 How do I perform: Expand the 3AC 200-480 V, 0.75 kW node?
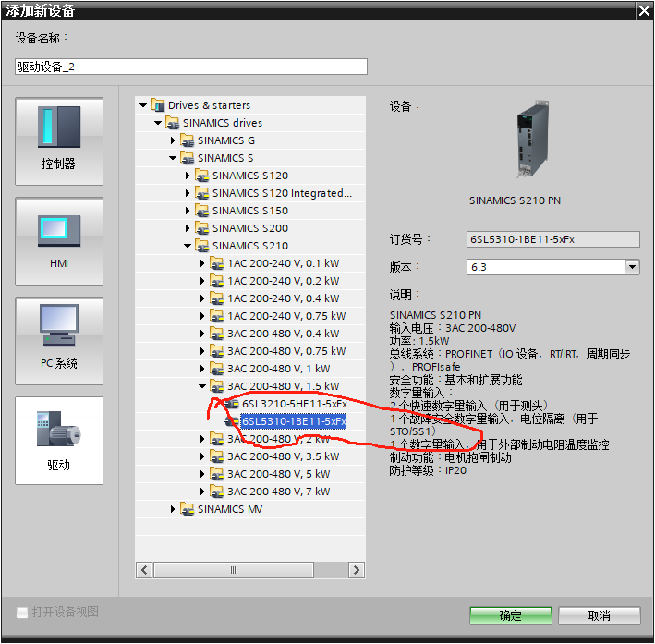[x=202, y=351]
